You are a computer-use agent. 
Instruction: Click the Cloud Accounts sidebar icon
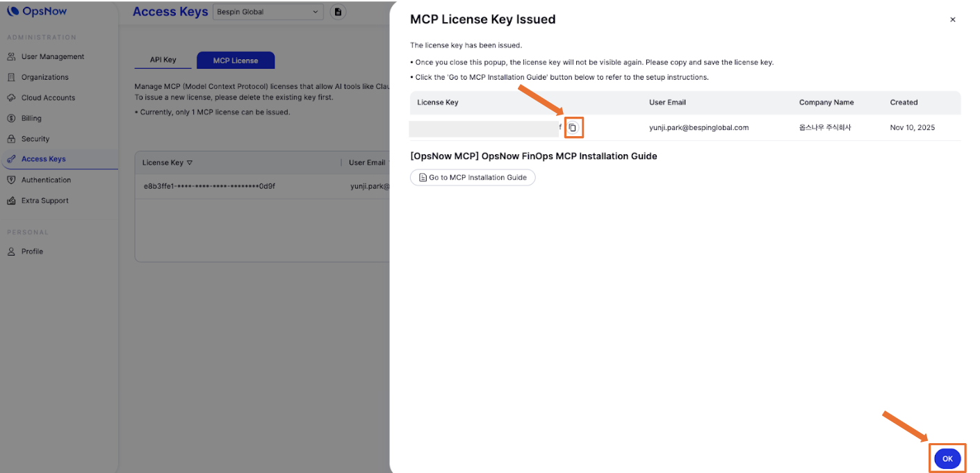pos(11,98)
